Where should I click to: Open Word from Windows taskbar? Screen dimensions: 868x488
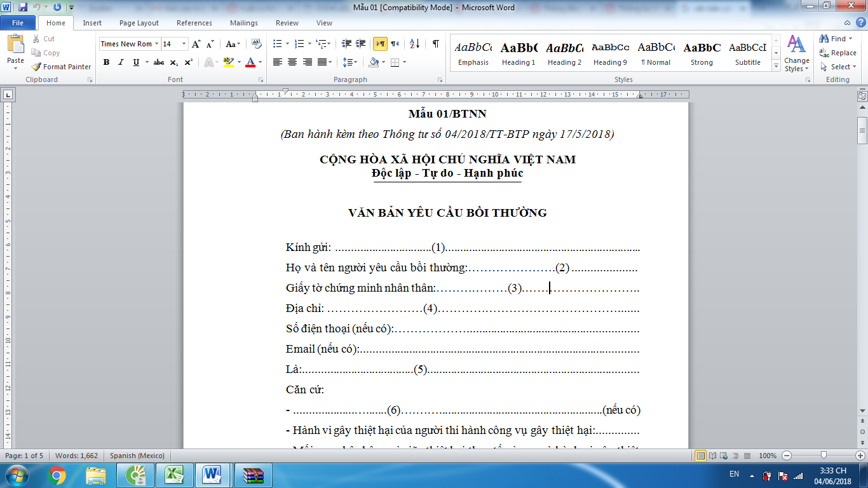(211, 475)
